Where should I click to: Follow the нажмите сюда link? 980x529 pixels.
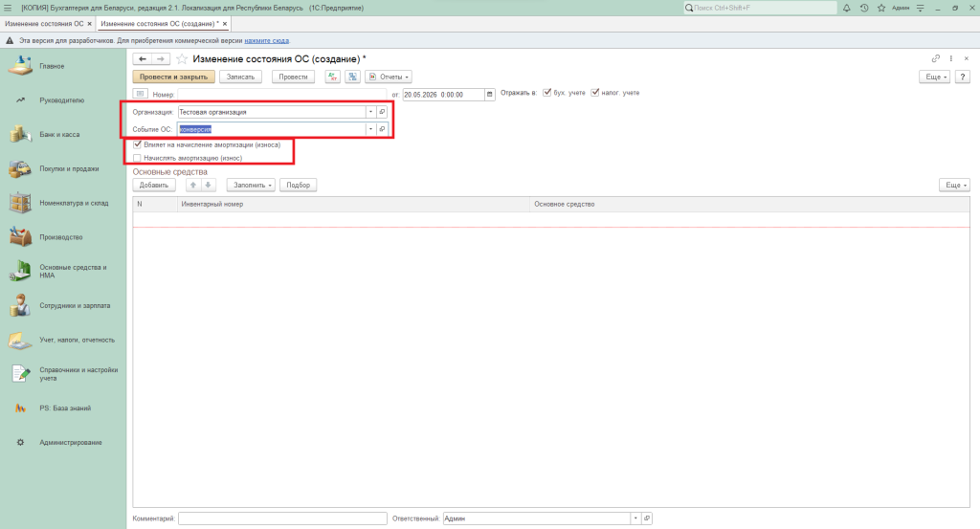click(266, 40)
